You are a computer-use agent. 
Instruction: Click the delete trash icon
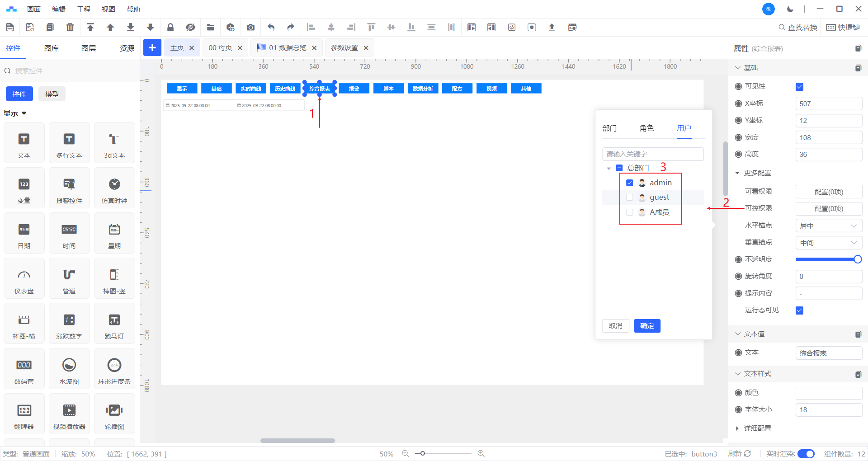click(70, 28)
